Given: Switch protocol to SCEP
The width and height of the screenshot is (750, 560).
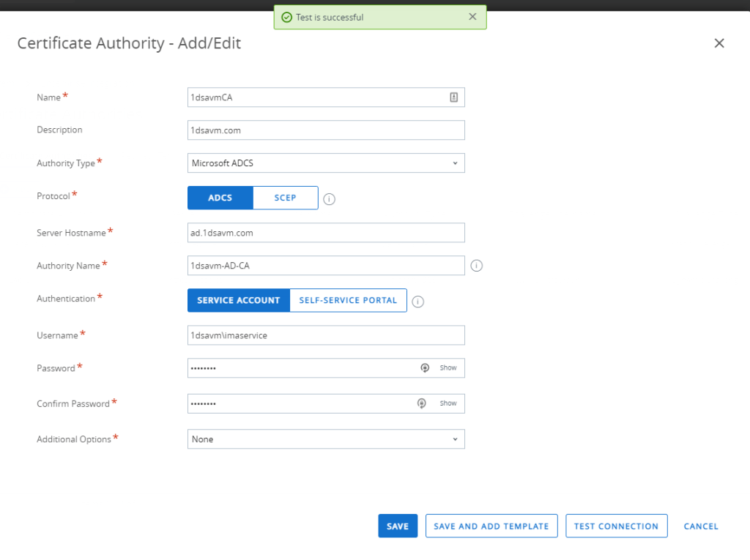Looking at the screenshot, I should (285, 198).
